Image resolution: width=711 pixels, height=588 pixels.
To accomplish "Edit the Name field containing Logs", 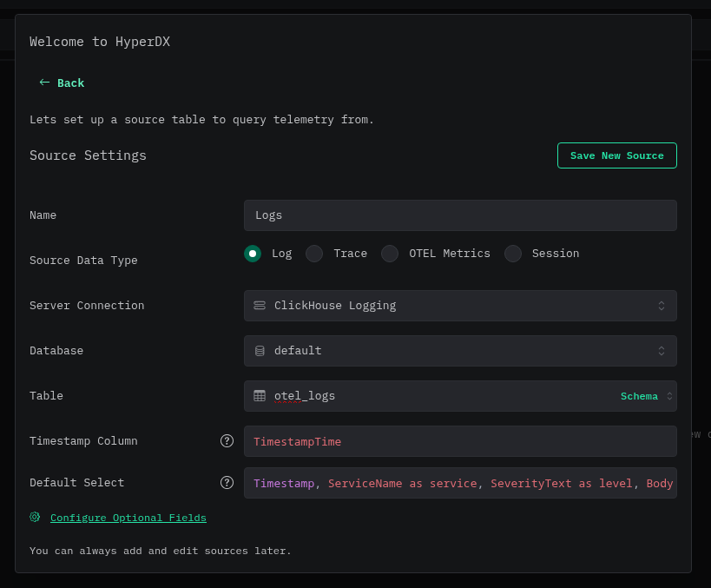I will click(460, 215).
